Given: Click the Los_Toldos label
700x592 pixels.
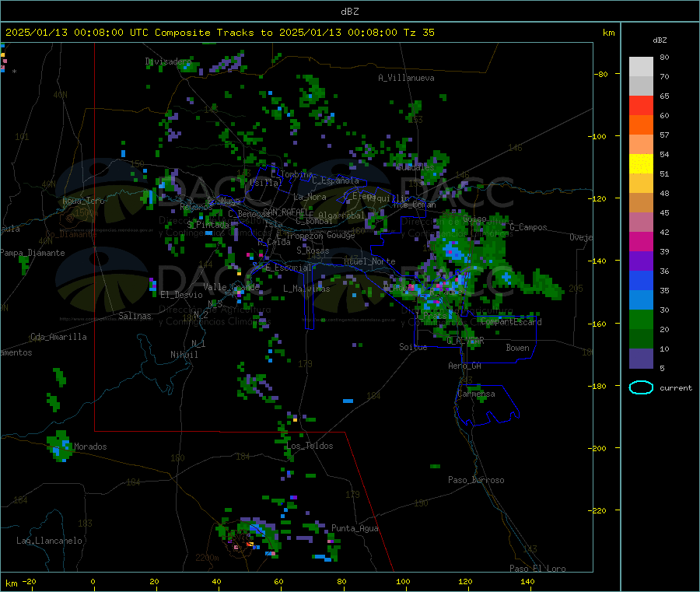Looking at the screenshot, I should pyautogui.click(x=310, y=446).
